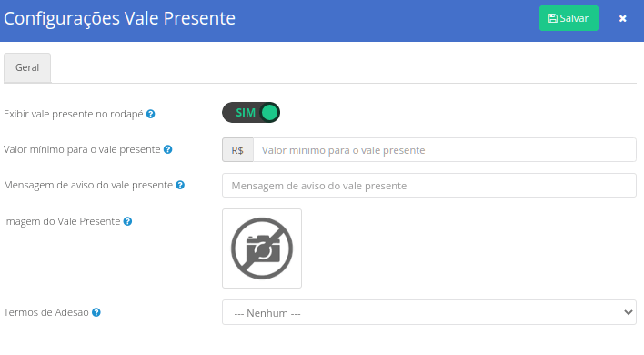
Task: Close the Configurações Vale Presente dialog
Action: click(x=623, y=18)
